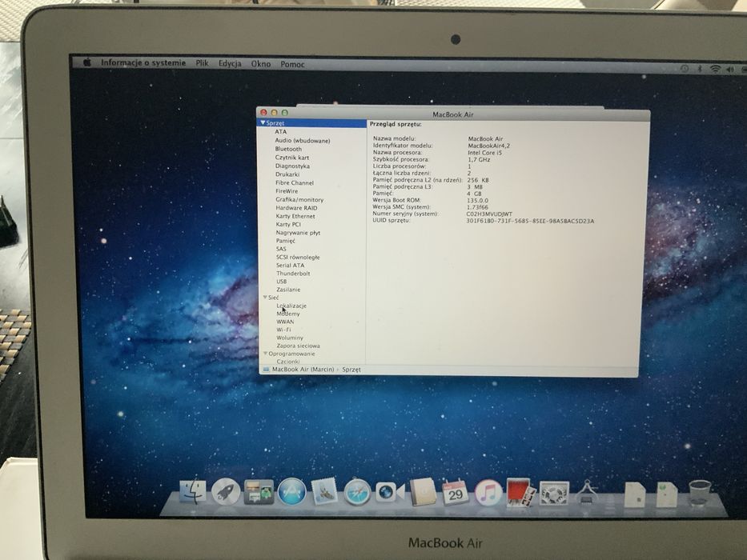Select Modemy under Sieć
This screenshot has height=560, width=747.
click(287, 314)
